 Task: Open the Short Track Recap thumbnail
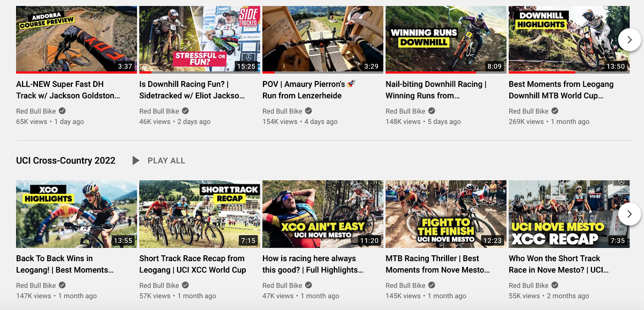click(200, 214)
